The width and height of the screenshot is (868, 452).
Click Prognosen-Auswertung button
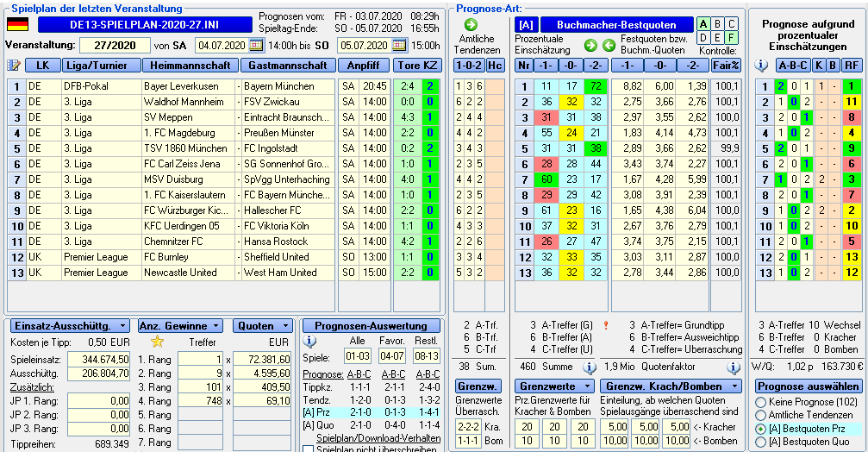[x=371, y=326]
